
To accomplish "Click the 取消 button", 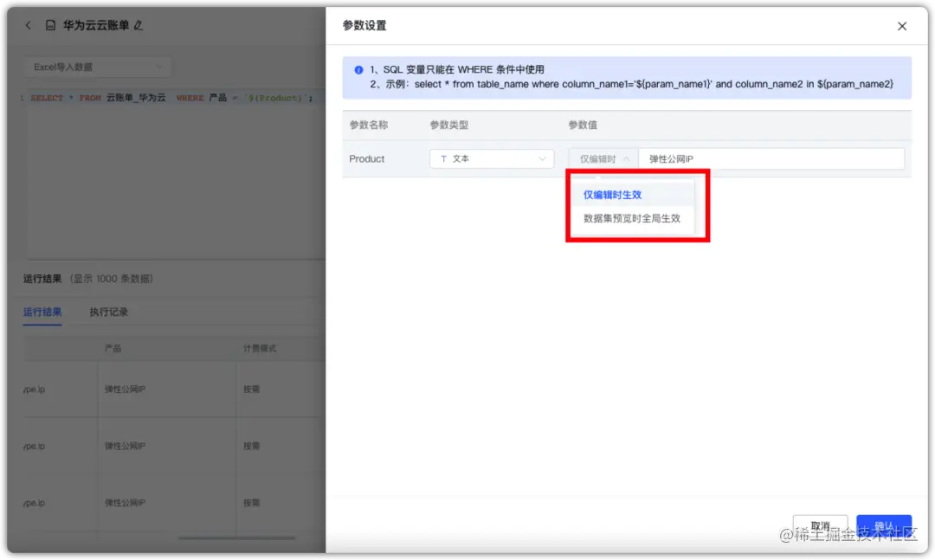I will [820, 526].
